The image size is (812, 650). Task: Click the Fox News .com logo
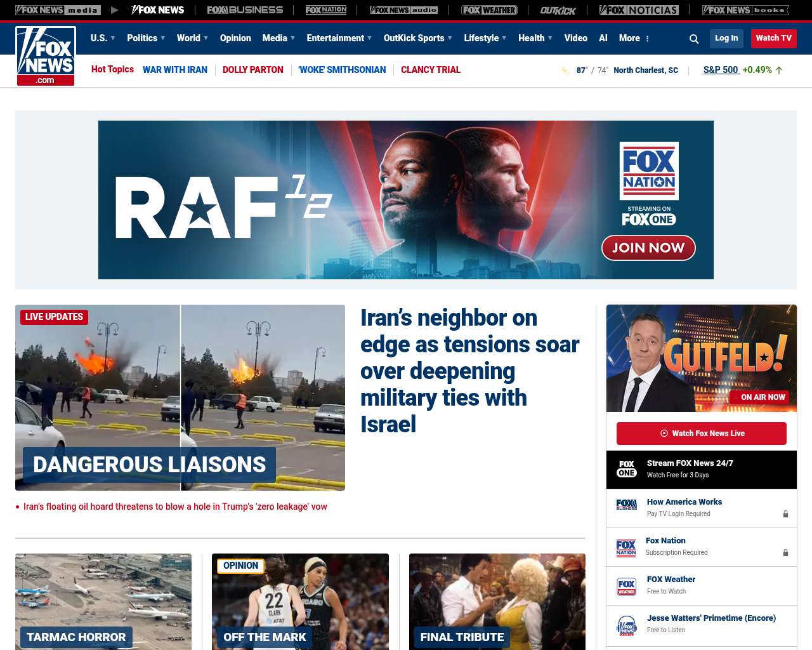pos(46,56)
